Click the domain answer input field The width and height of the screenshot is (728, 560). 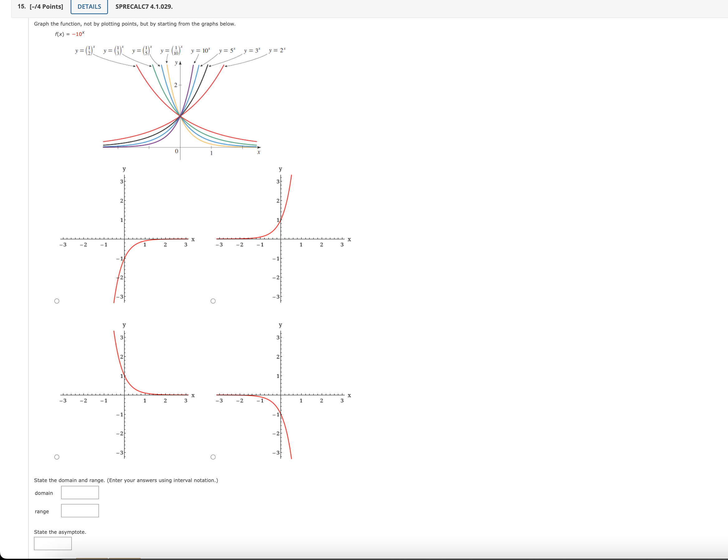80,492
